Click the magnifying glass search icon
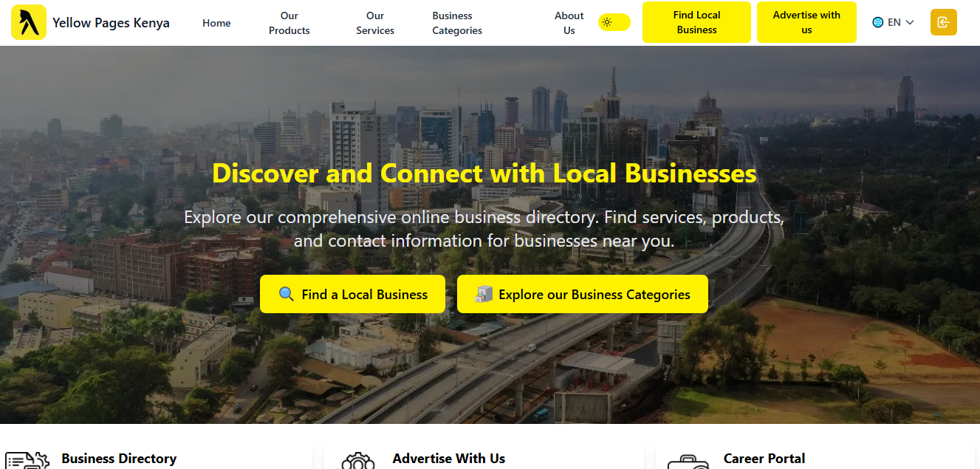 point(287,294)
